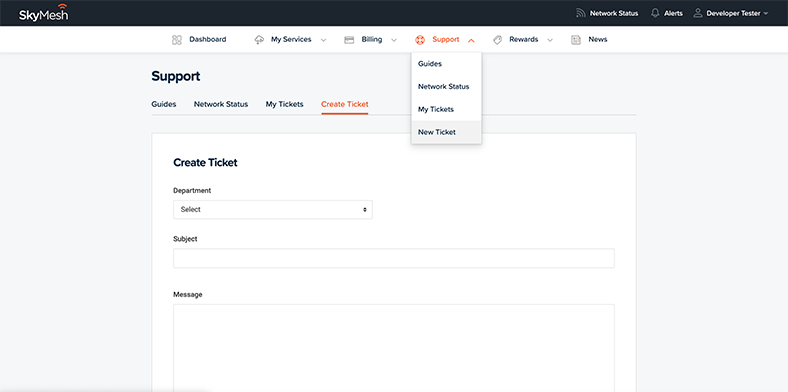The image size is (788, 392).
Task: Click in the Subject input field
Action: tap(393, 258)
